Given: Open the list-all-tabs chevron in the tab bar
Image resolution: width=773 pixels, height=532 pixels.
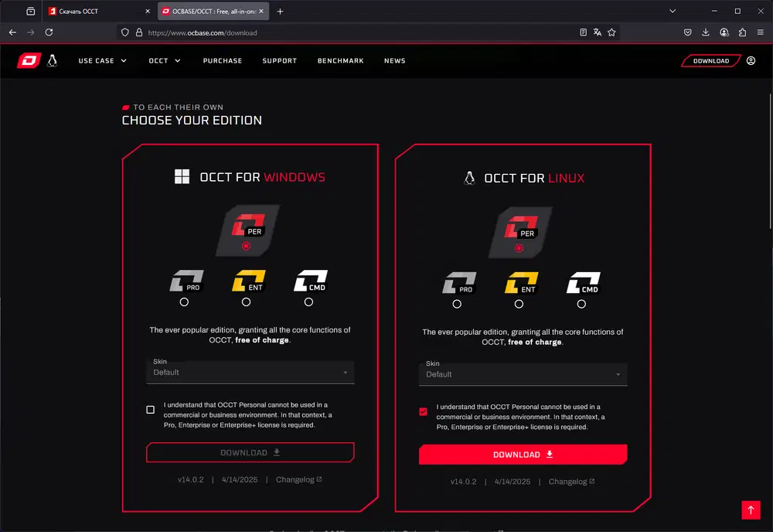Looking at the screenshot, I should pyautogui.click(x=673, y=11).
